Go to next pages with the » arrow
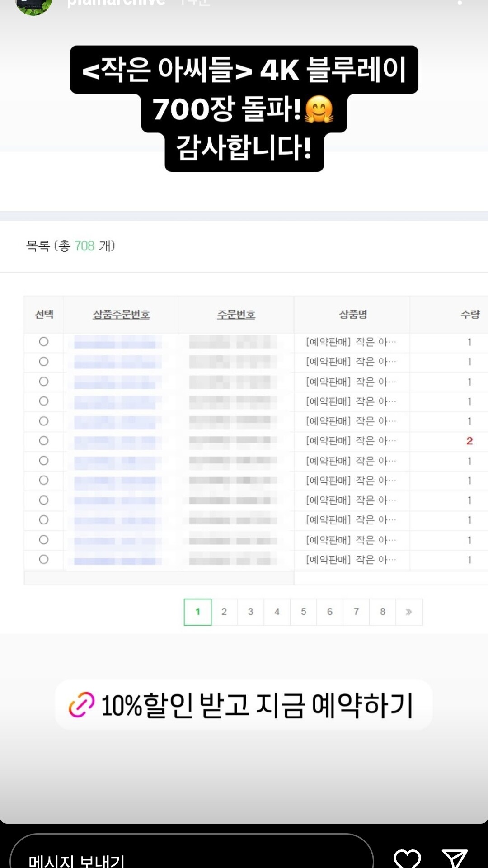Image resolution: width=488 pixels, height=868 pixels. [409, 612]
